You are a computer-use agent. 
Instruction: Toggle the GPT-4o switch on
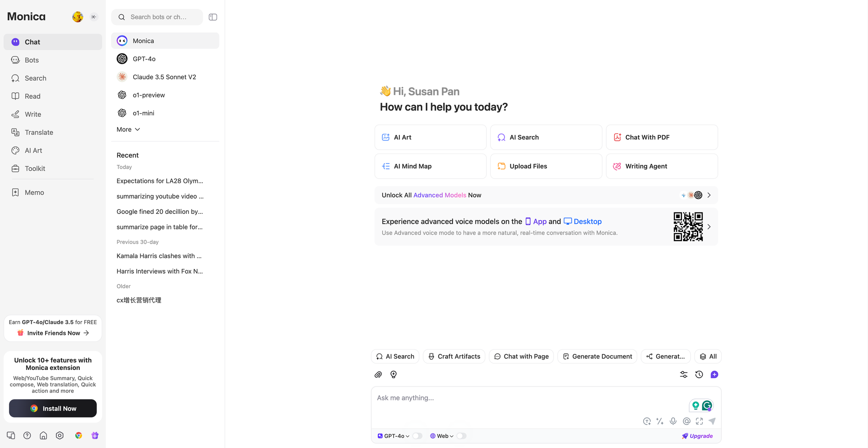tap(418, 436)
